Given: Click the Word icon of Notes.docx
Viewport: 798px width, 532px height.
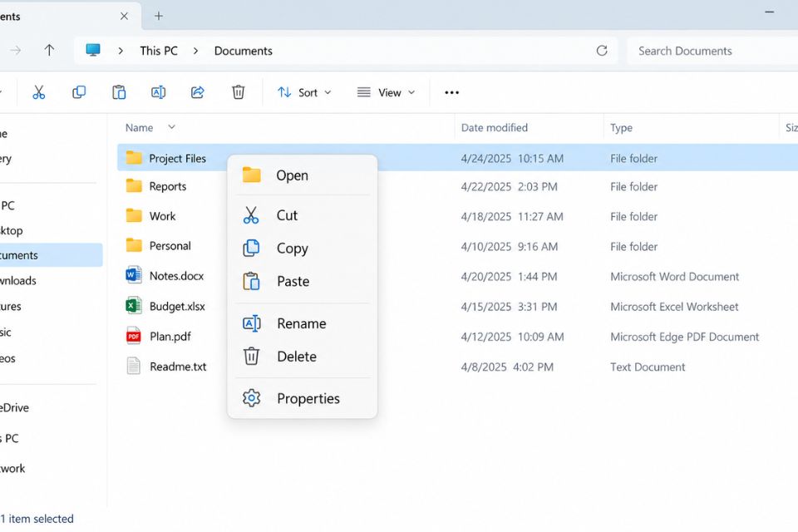Looking at the screenshot, I should tap(133, 275).
